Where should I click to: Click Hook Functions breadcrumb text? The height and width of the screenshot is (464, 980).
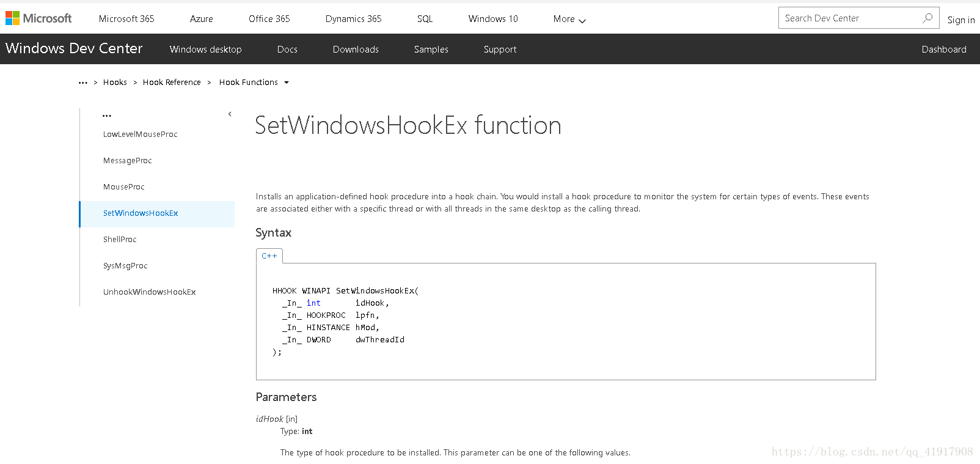(x=248, y=83)
